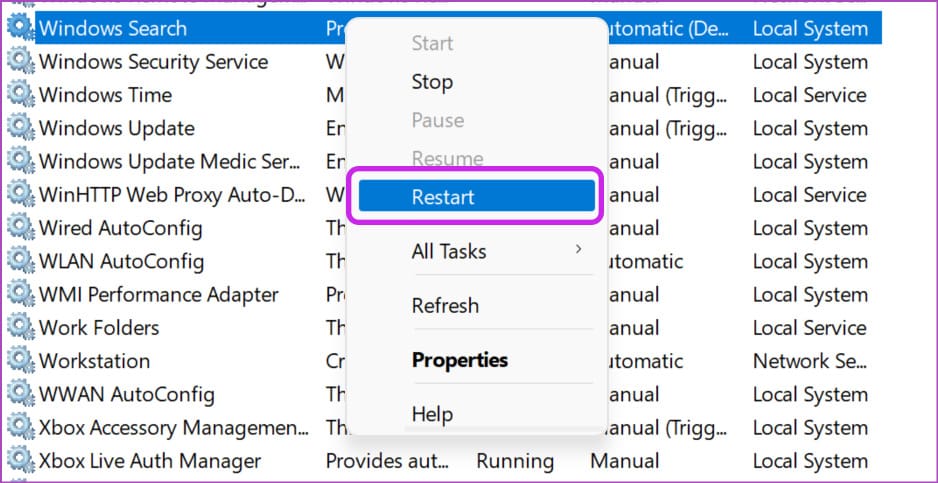The image size is (938, 483).
Task: Select the Wired AutoConfig service
Action: [120, 229]
